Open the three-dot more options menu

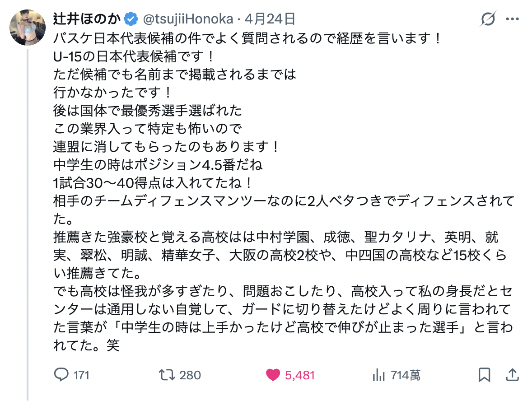pos(513,19)
